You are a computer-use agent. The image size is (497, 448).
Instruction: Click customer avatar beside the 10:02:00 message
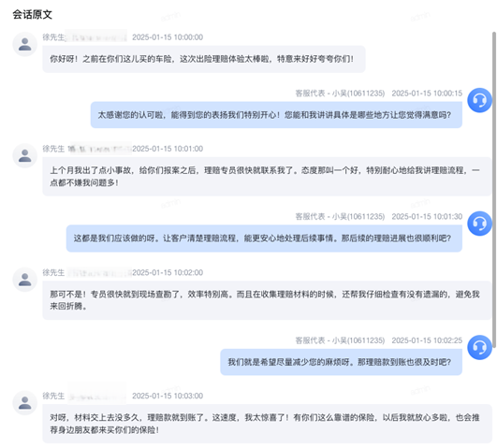coord(24,280)
